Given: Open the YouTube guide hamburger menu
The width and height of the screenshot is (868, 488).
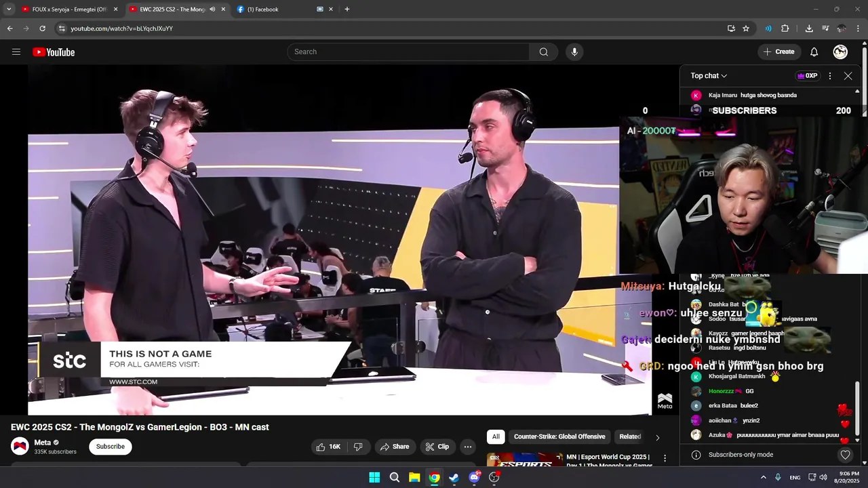Looking at the screenshot, I should click(x=16, y=52).
